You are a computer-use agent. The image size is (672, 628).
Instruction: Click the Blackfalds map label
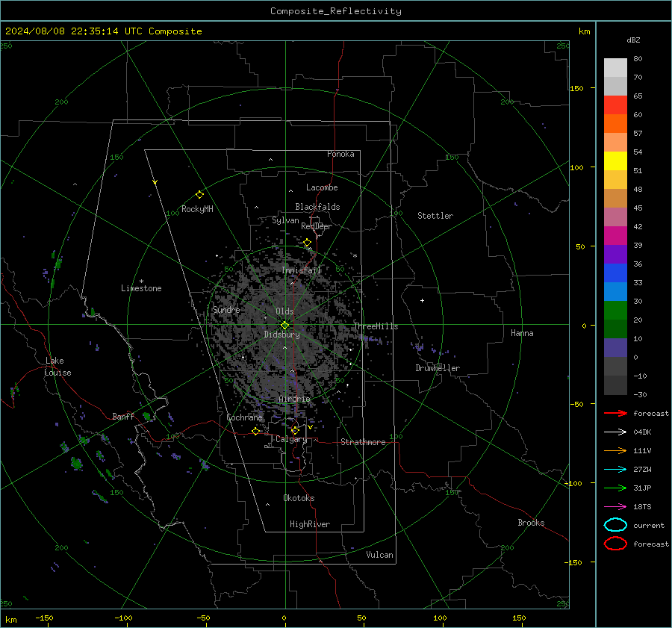317,207
